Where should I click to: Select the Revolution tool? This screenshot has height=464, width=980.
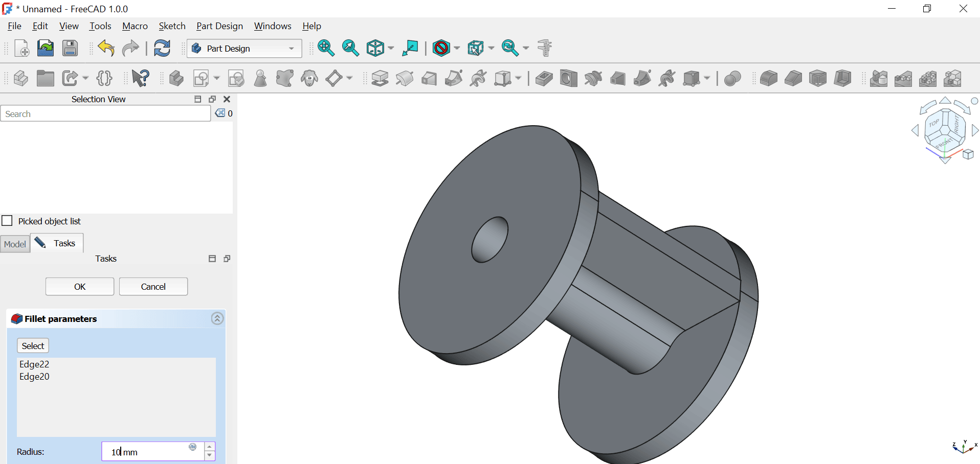tap(405, 78)
